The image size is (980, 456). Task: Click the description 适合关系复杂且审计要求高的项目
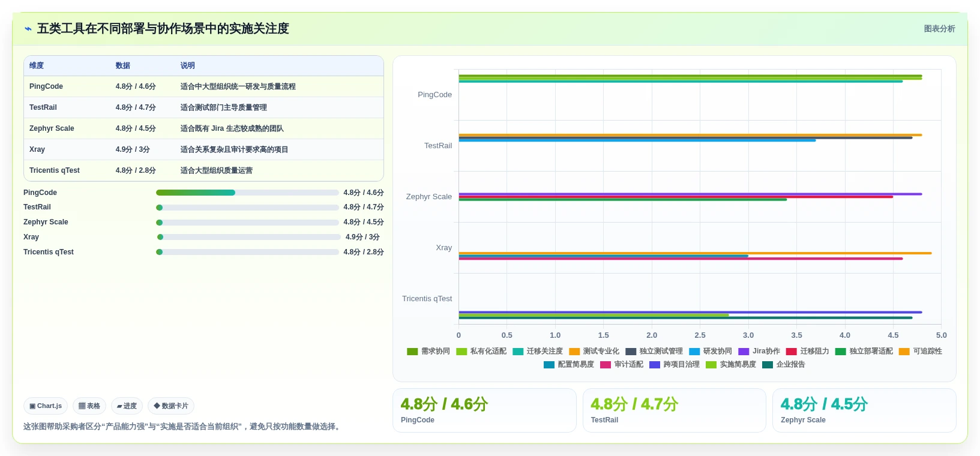click(x=235, y=149)
